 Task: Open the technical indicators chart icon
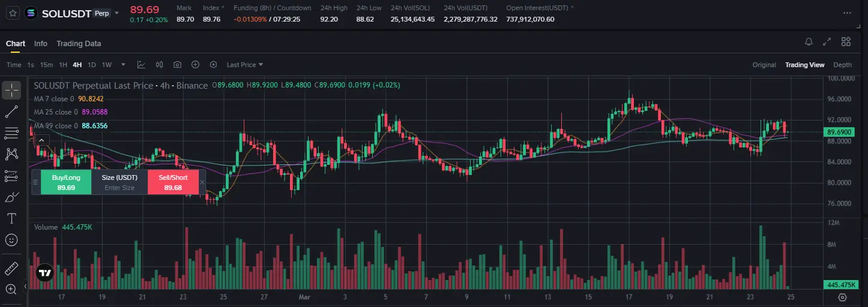point(141,65)
